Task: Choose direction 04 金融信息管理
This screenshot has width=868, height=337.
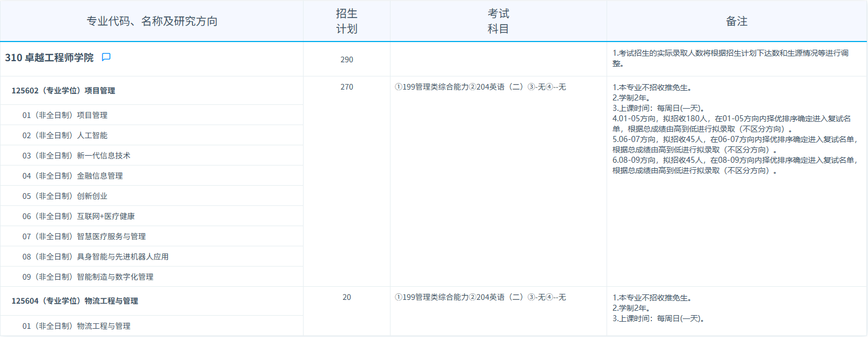Action: [73, 176]
